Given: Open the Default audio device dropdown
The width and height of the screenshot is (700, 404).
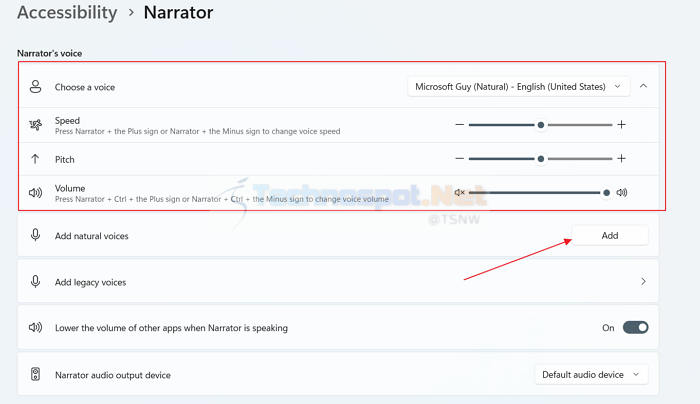Looking at the screenshot, I should [591, 375].
